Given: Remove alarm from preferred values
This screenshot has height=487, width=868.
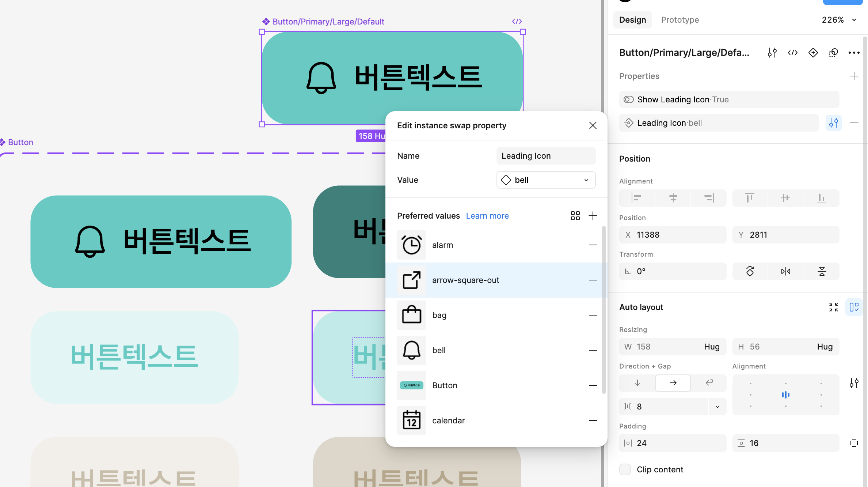Looking at the screenshot, I should coord(593,245).
